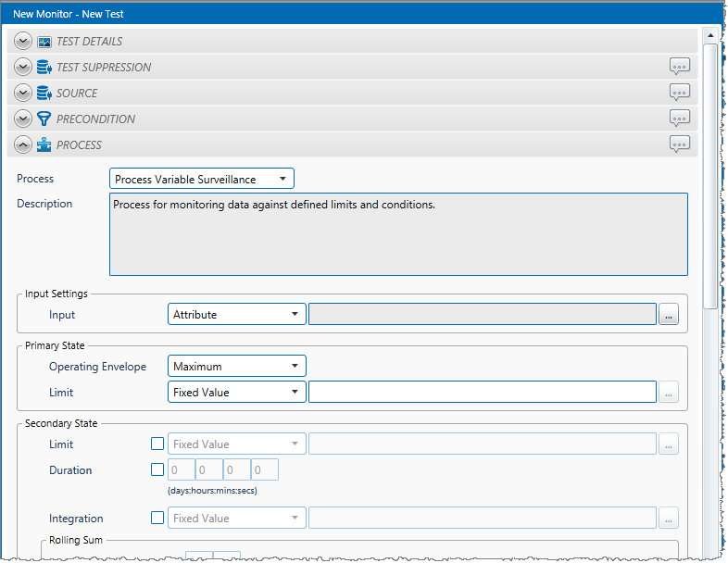Click the Process section header icon
Viewport: 728px width, 563px height.
pyautogui.click(x=44, y=144)
